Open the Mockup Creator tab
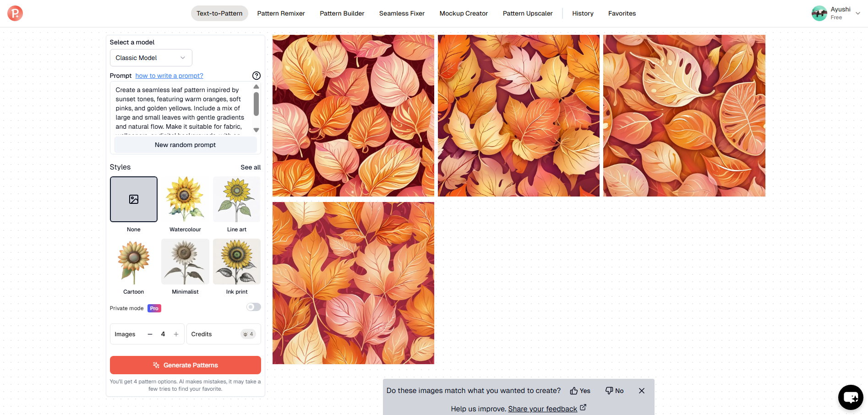The width and height of the screenshot is (868, 415). pyautogui.click(x=464, y=13)
